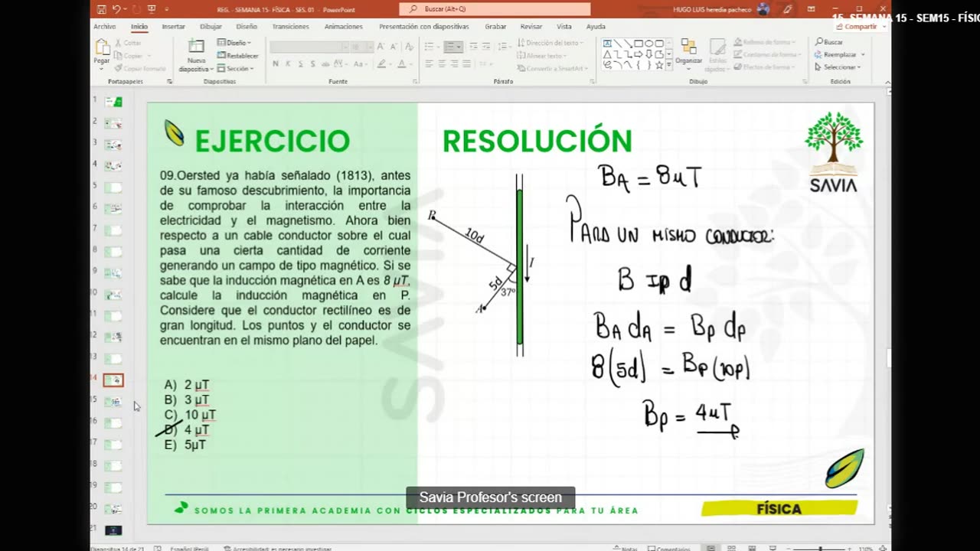Open the Vista tab
The width and height of the screenshot is (980, 551).
(x=564, y=27)
